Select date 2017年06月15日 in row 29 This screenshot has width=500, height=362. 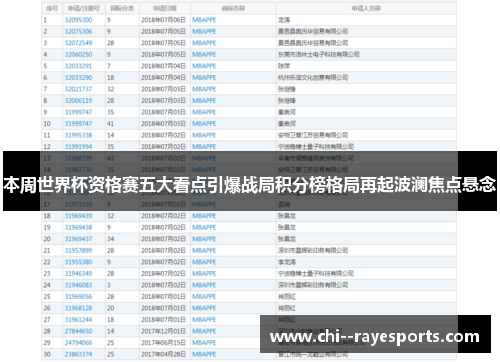(163, 343)
